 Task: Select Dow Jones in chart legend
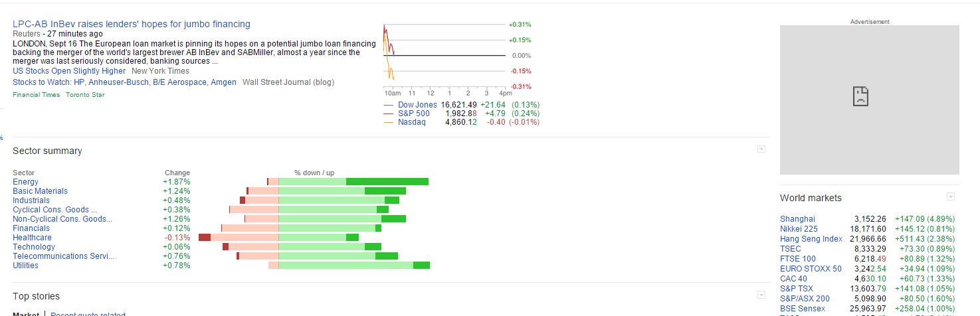(x=417, y=105)
